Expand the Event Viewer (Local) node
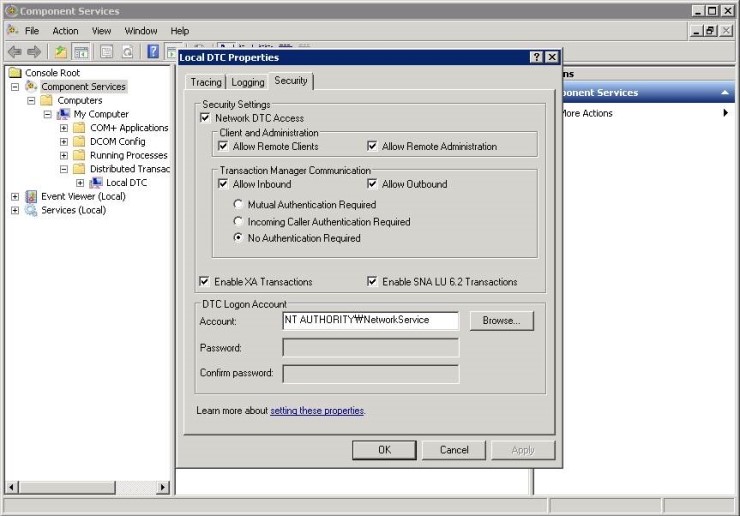The height and width of the screenshot is (516, 740). [x=15, y=196]
